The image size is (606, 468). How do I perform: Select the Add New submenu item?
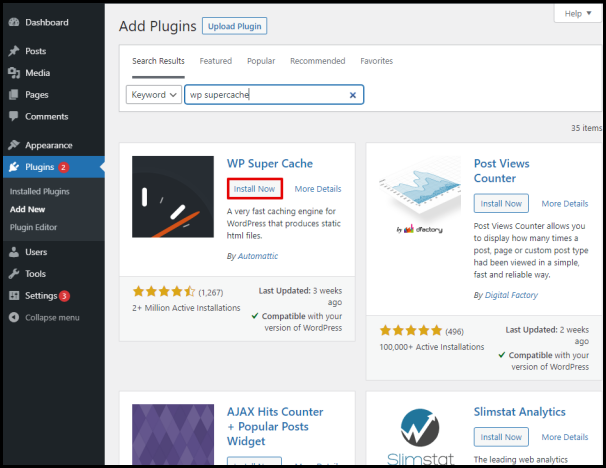click(27, 209)
